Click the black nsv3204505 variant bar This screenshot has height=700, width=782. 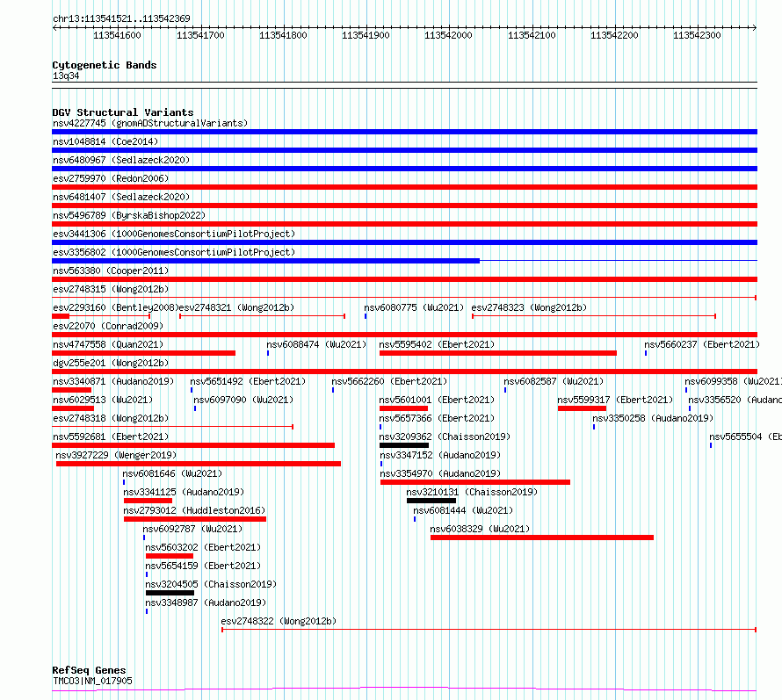(x=170, y=593)
